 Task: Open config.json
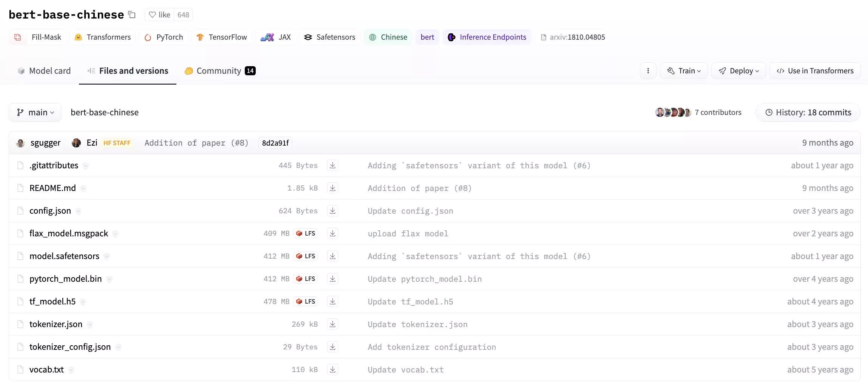(50, 211)
